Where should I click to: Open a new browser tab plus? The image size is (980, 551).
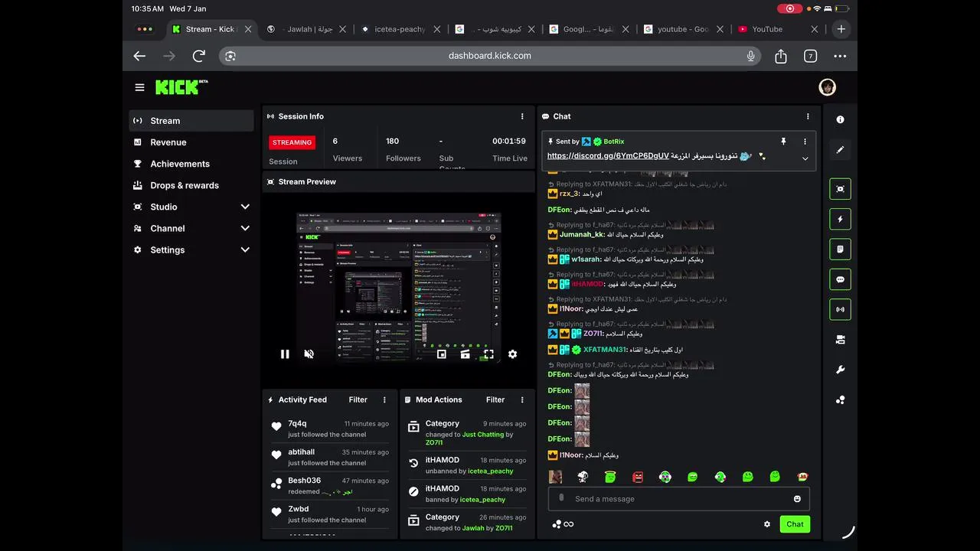tap(841, 29)
